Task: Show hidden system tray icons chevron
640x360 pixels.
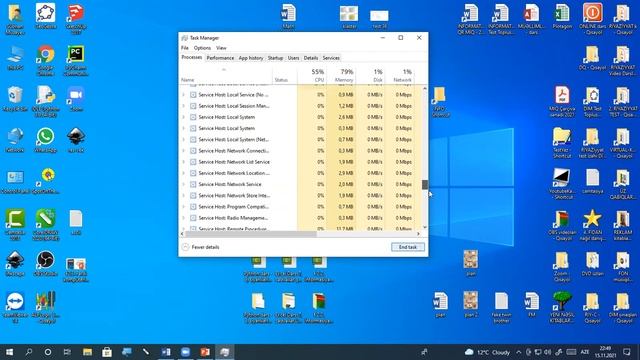Action: [519, 352]
